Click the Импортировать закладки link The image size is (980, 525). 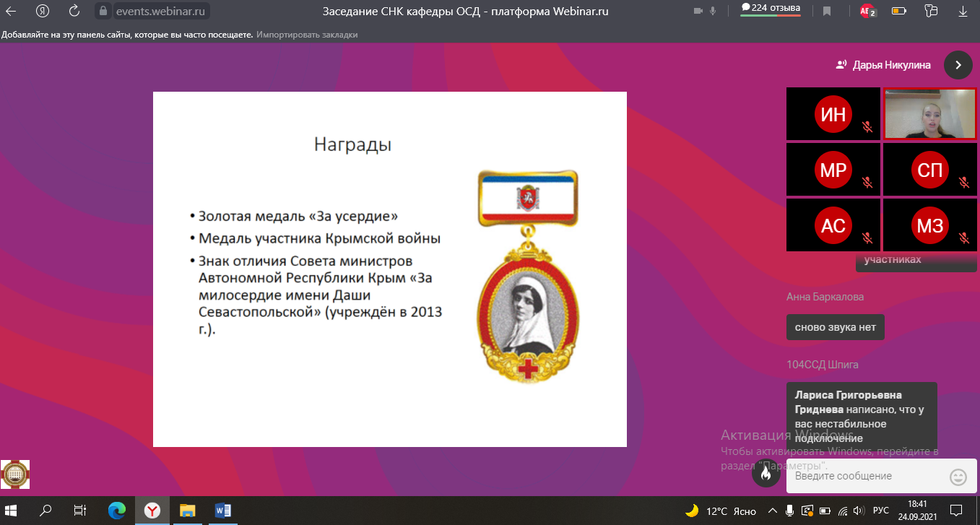(307, 35)
